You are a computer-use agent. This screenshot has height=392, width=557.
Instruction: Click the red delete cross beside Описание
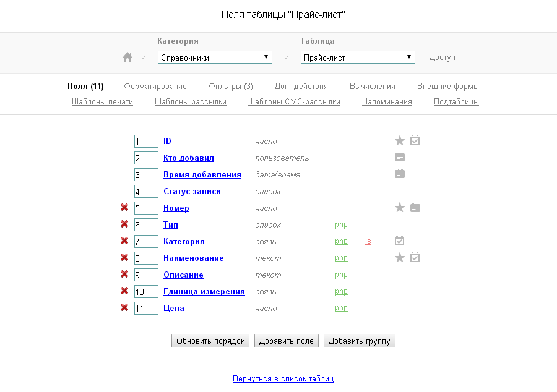[x=124, y=275]
